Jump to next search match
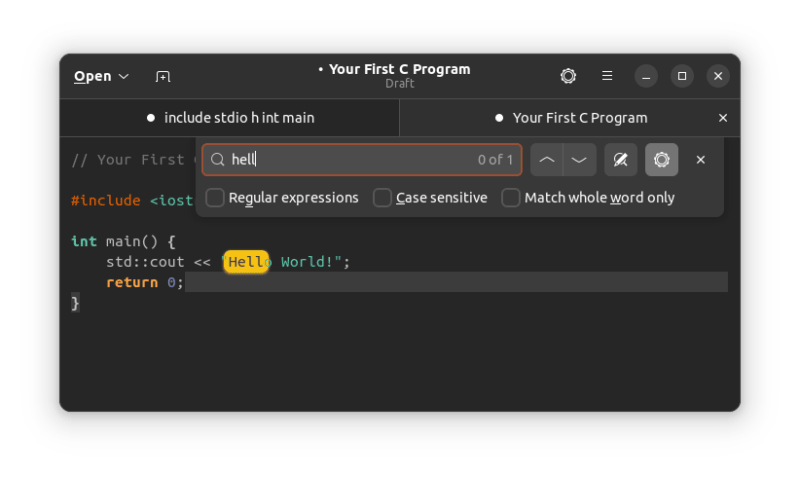This screenshot has height=477, width=800. [x=579, y=160]
